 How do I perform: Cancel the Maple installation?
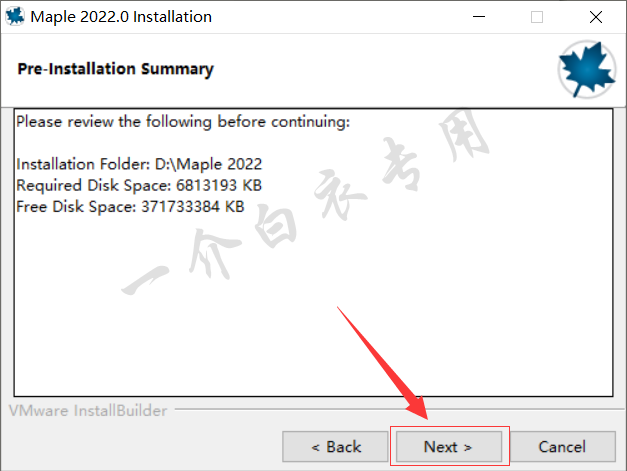coord(563,447)
